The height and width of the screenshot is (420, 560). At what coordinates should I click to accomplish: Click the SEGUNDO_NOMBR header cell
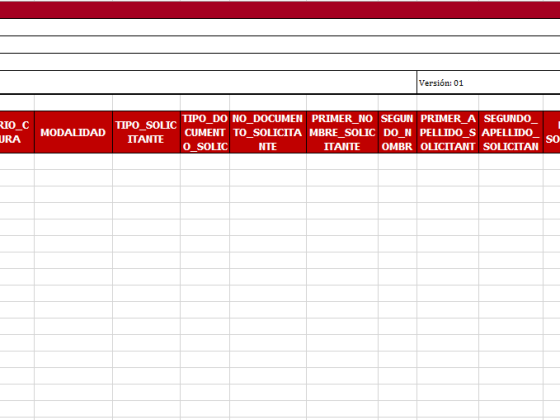tap(398, 132)
